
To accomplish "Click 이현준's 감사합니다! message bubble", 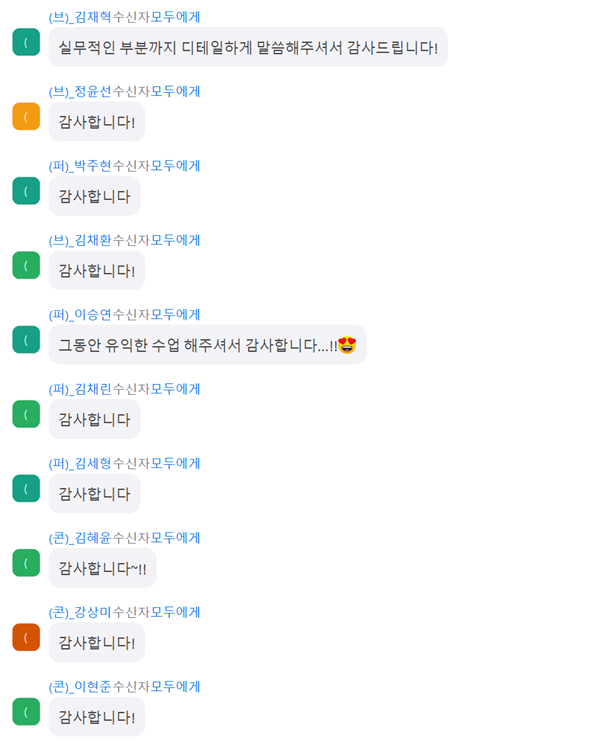I will (x=96, y=717).
